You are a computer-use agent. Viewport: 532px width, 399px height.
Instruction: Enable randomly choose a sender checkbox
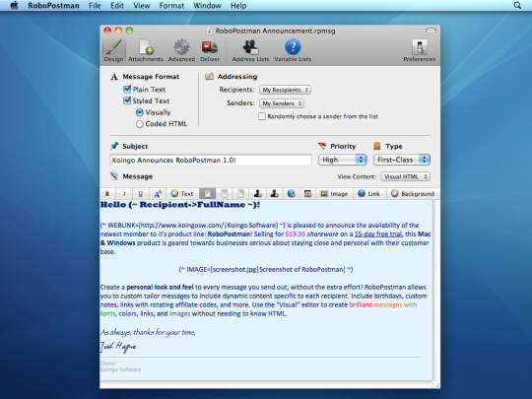[x=262, y=116]
